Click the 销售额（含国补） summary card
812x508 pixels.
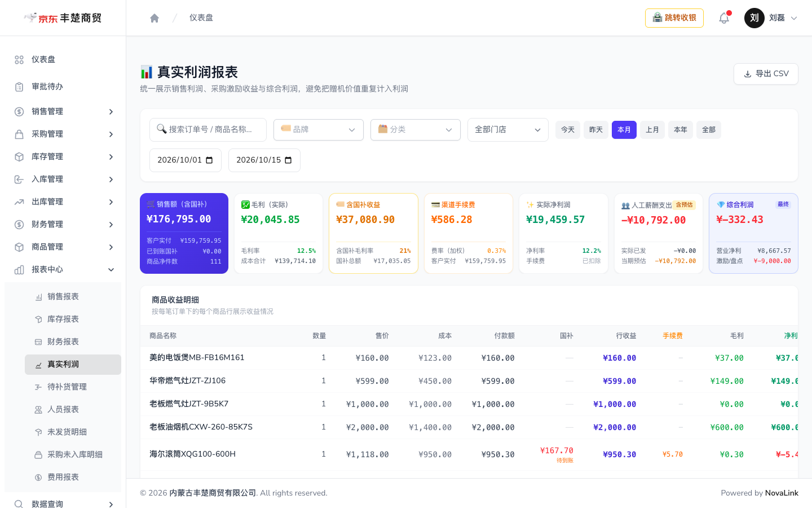[184, 234]
